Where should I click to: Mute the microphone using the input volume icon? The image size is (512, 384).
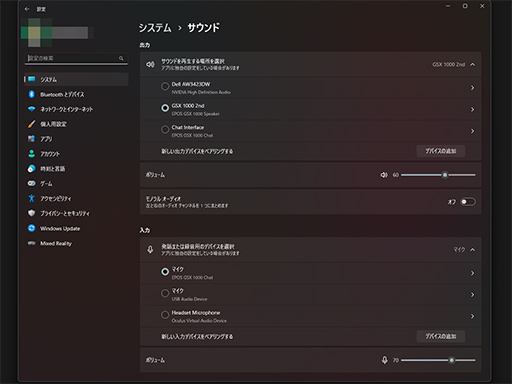click(385, 360)
